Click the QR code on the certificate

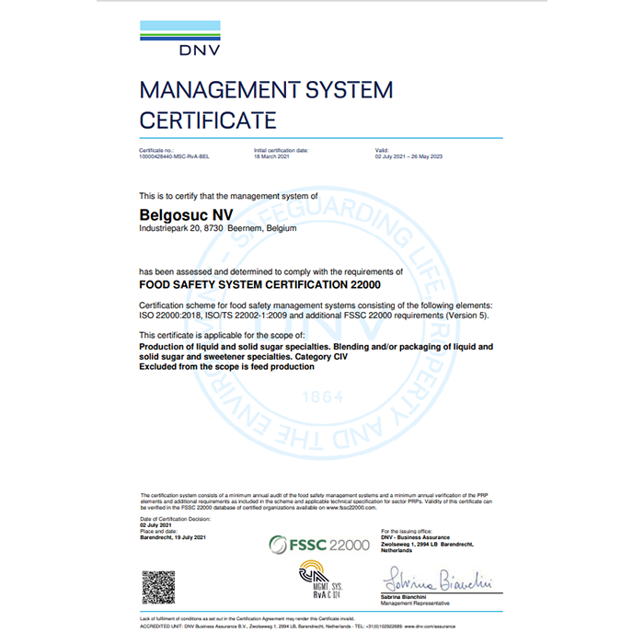tap(157, 586)
